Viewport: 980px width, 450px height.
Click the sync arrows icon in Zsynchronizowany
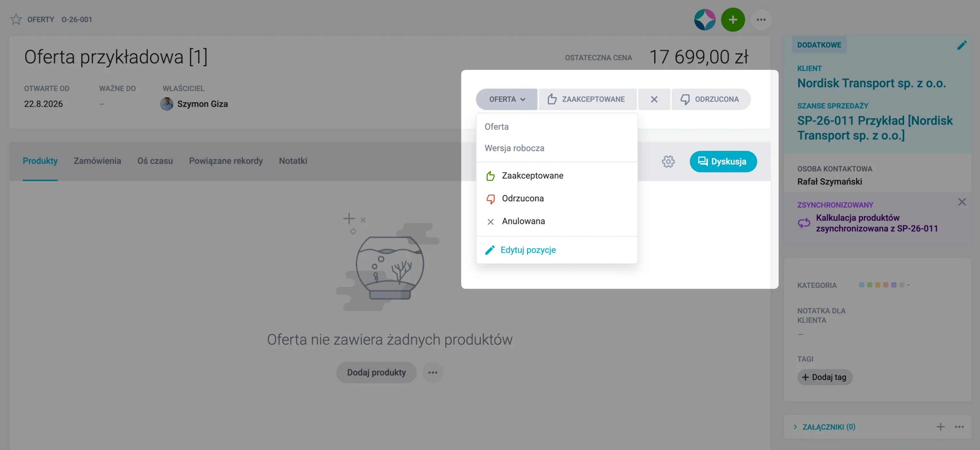(804, 223)
